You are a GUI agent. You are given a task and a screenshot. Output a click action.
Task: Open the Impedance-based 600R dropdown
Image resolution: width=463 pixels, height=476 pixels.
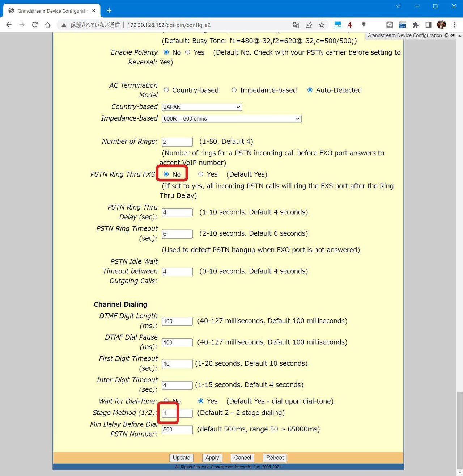point(231,119)
